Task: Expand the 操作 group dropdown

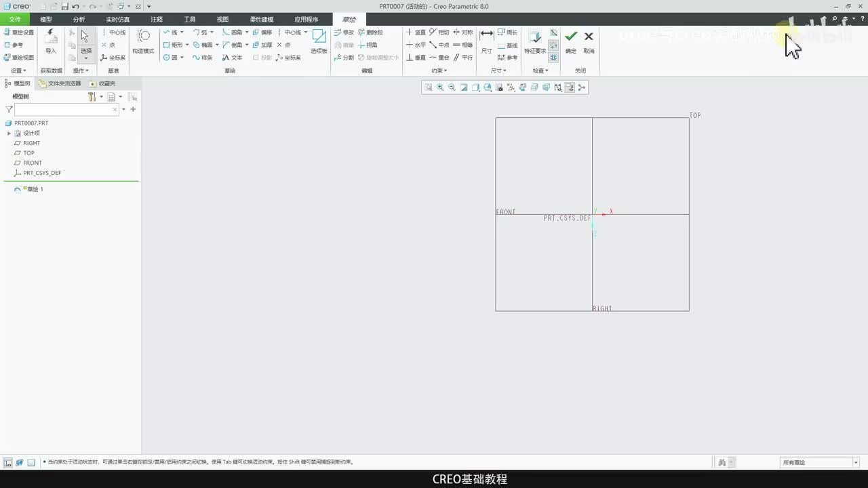Action: point(81,70)
